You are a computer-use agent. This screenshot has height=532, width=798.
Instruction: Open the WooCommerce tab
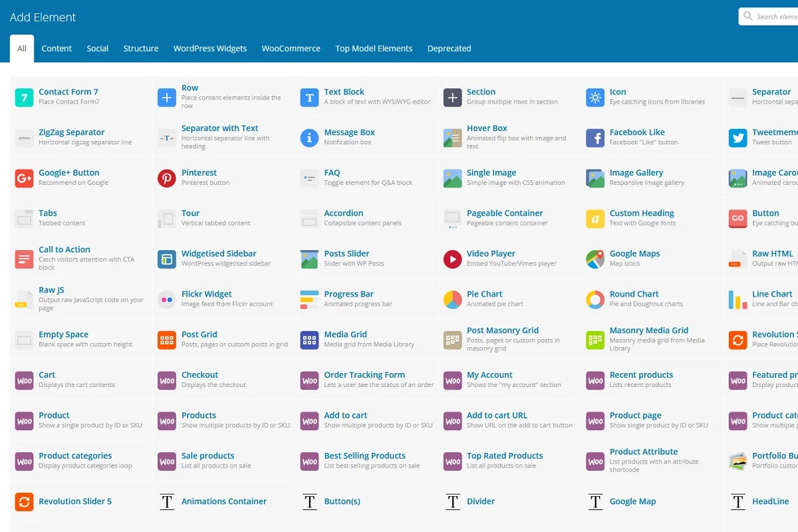pyautogui.click(x=291, y=49)
